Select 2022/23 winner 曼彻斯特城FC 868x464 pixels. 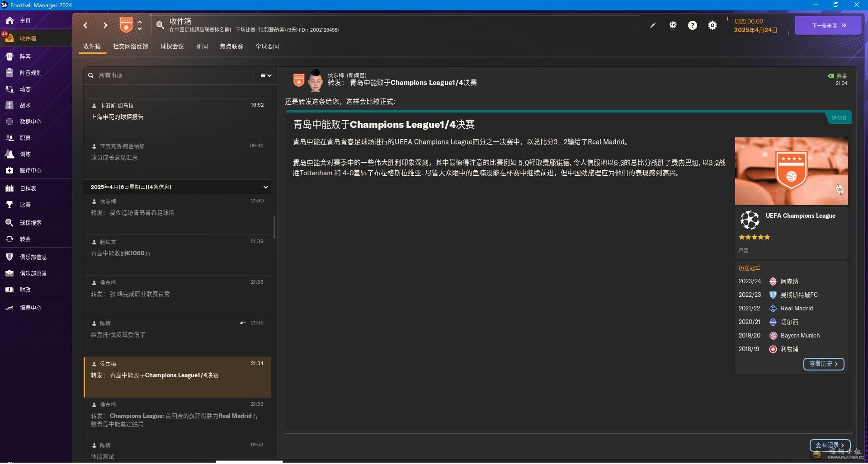(799, 295)
